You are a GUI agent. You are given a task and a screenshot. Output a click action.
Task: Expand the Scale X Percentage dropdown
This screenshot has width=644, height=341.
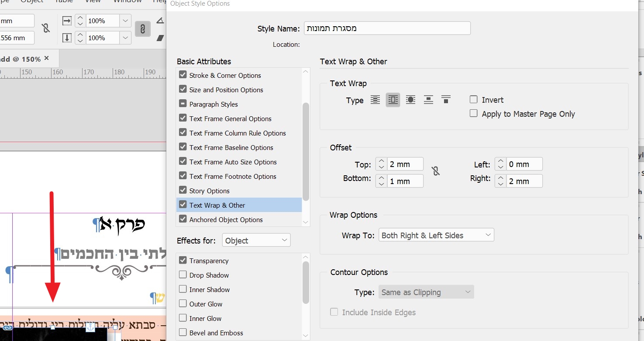pyautogui.click(x=125, y=21)
